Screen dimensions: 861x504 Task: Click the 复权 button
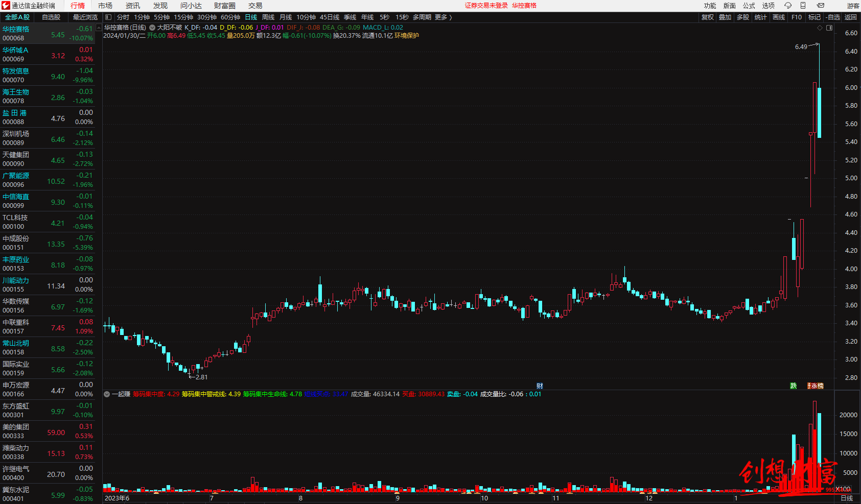708,17
